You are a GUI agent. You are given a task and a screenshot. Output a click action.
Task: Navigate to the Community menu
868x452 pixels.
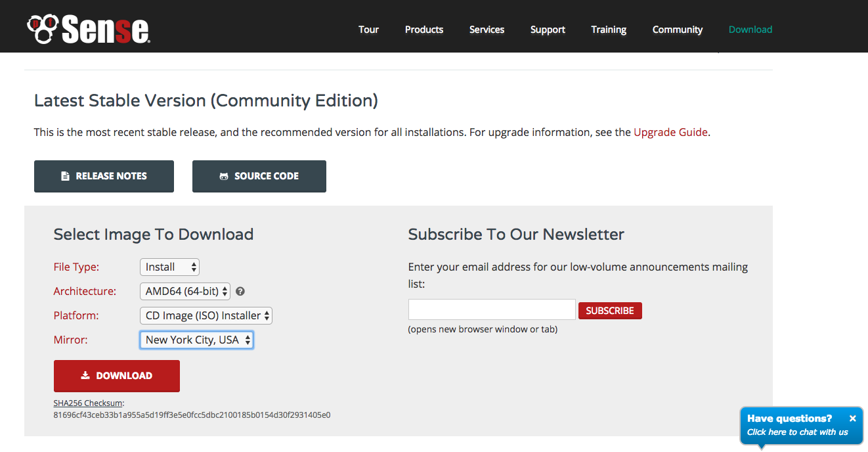pyautogui.click(x=677, y=30)
